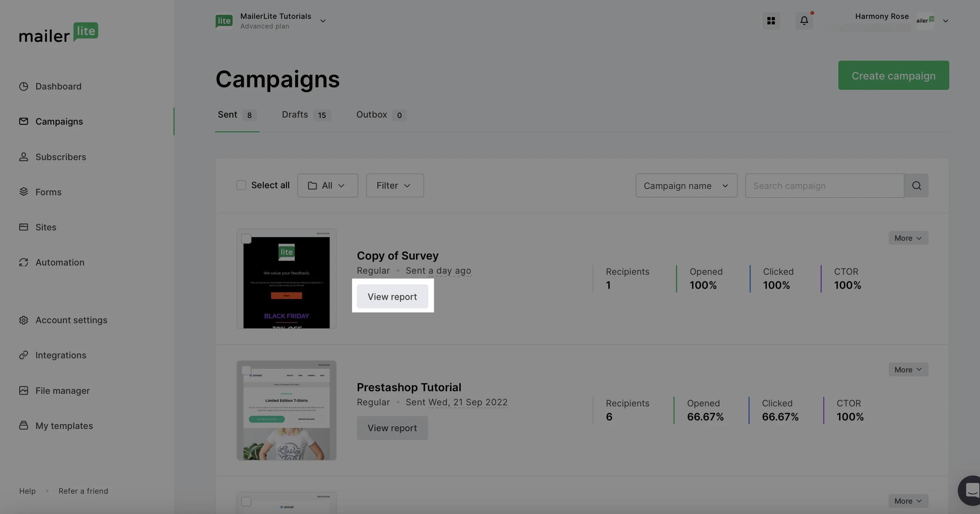980x514 pixels.
Task: Switch to the Drafts tab
Action: [306, 115]
